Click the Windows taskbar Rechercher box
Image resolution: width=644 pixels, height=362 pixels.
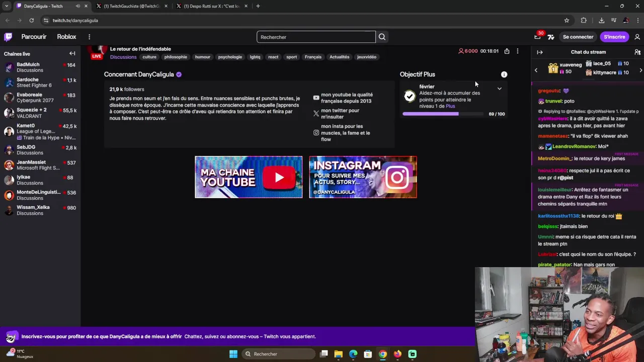278,354
